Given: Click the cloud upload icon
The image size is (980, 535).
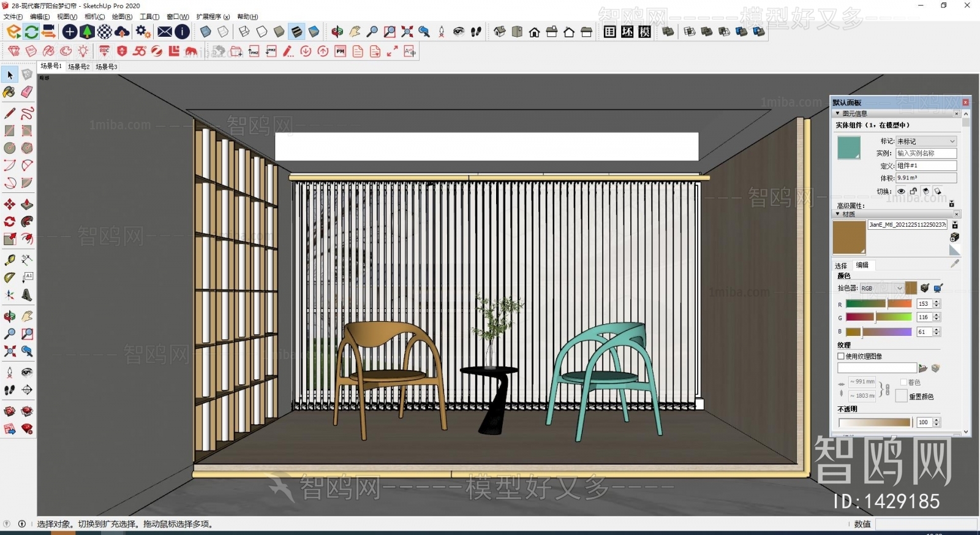Looking at the screenshot, I should click(122, 31).
